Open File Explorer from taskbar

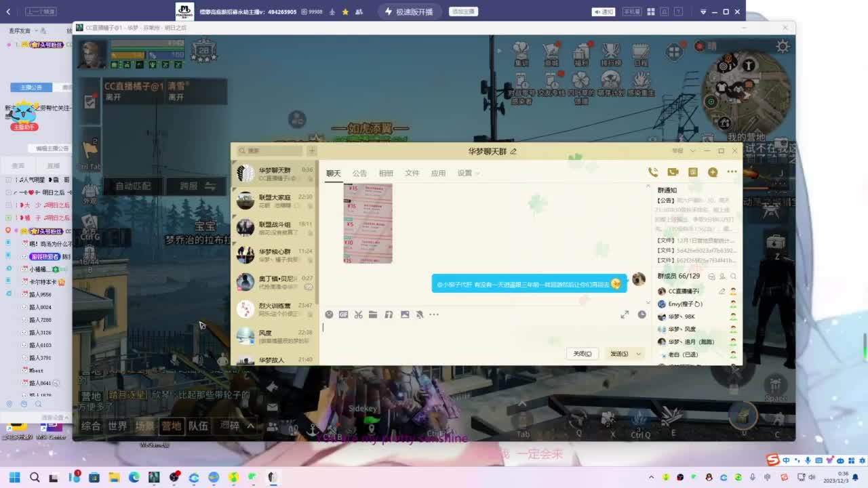tap(114, 477)
